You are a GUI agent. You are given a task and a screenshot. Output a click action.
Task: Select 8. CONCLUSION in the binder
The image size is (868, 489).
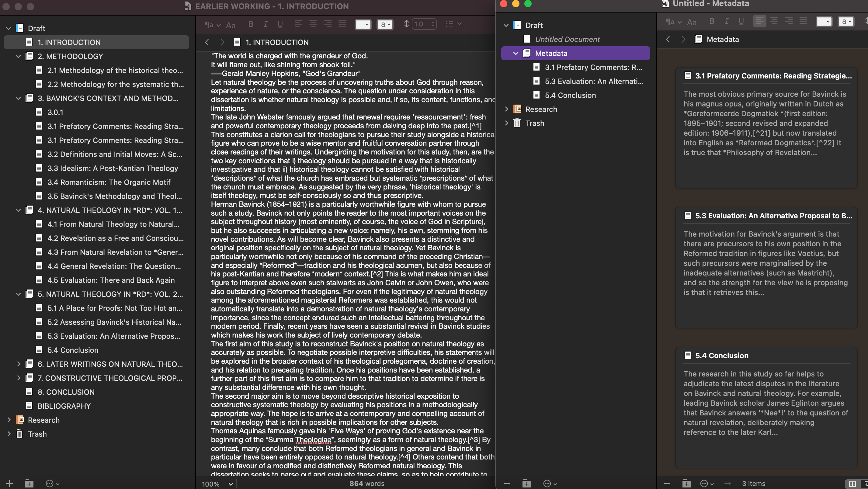pos(96,392)
